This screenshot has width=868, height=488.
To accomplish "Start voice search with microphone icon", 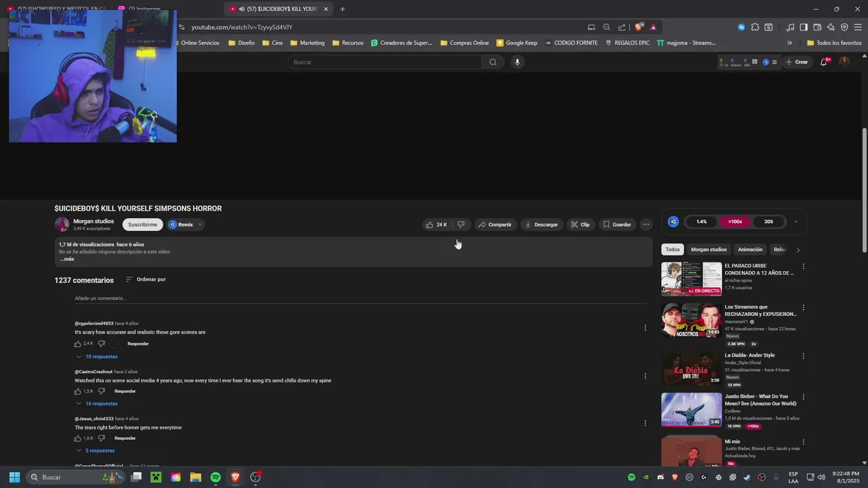I will (x=517, y=62).
